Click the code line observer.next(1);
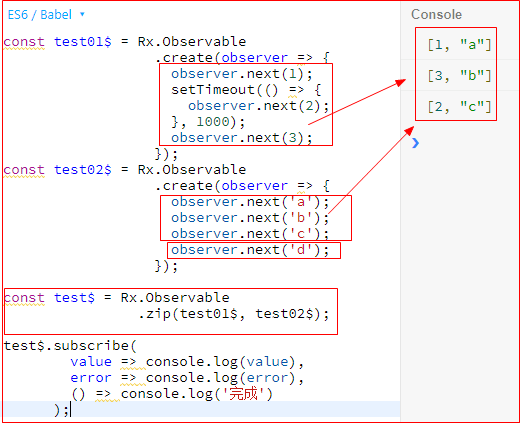Screen dimensions: 520x423 [242, 74]
